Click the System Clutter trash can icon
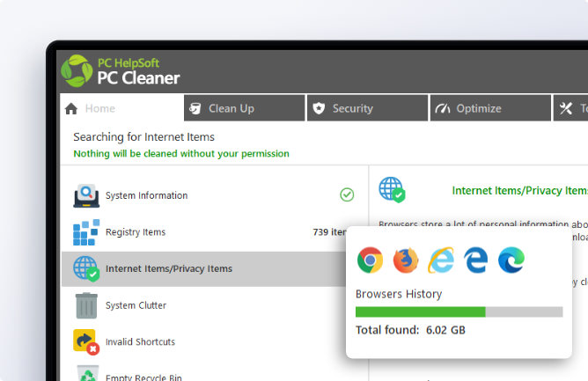The image size is (588, 381). pos(86,305)
